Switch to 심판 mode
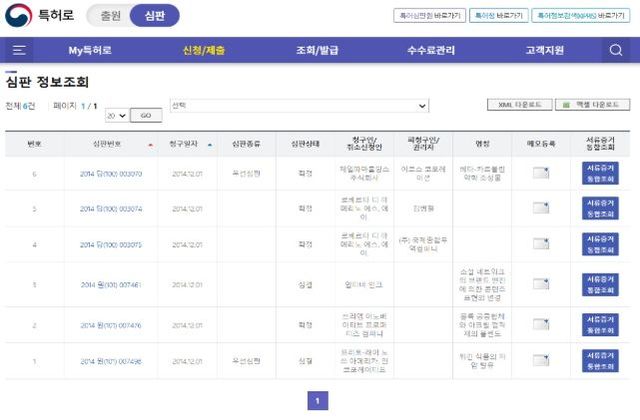 pyautogui.click(x=154, y=16)
